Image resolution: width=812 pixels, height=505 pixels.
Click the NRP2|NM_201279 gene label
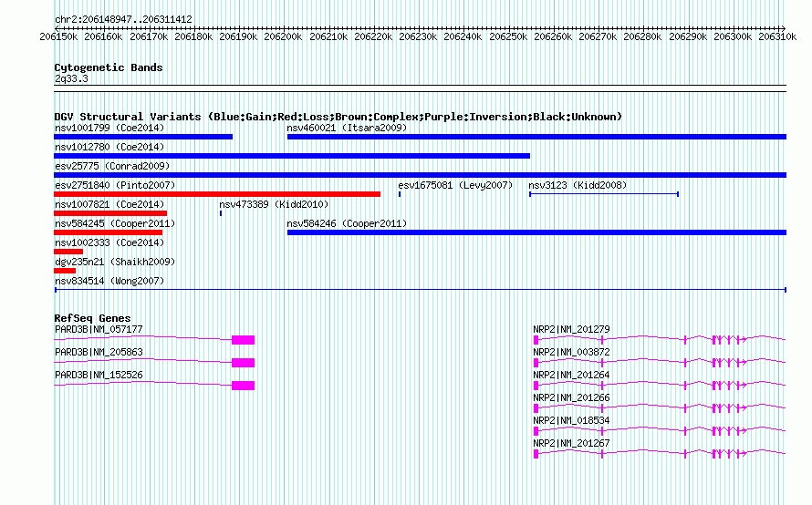tap(571, 329)
